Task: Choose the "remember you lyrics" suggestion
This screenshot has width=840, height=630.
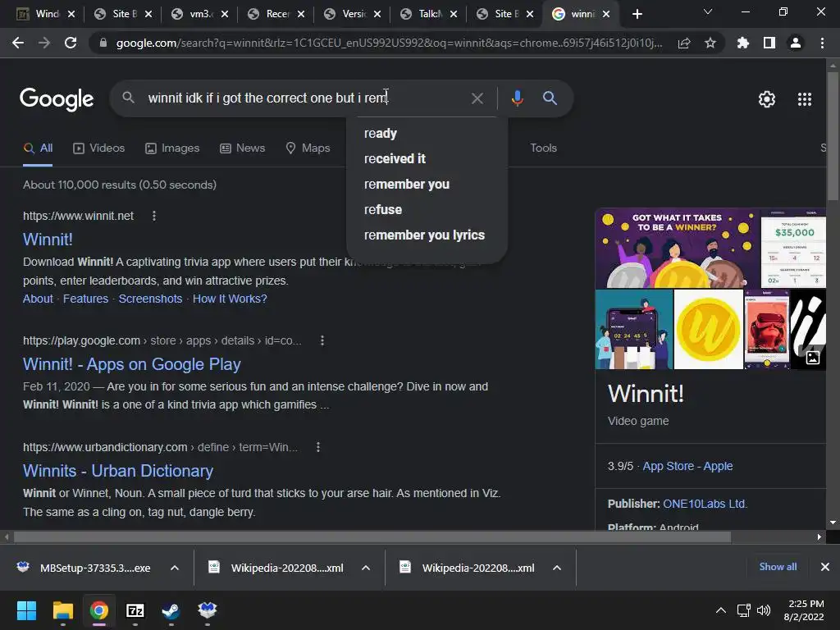Action: [427, 235]
